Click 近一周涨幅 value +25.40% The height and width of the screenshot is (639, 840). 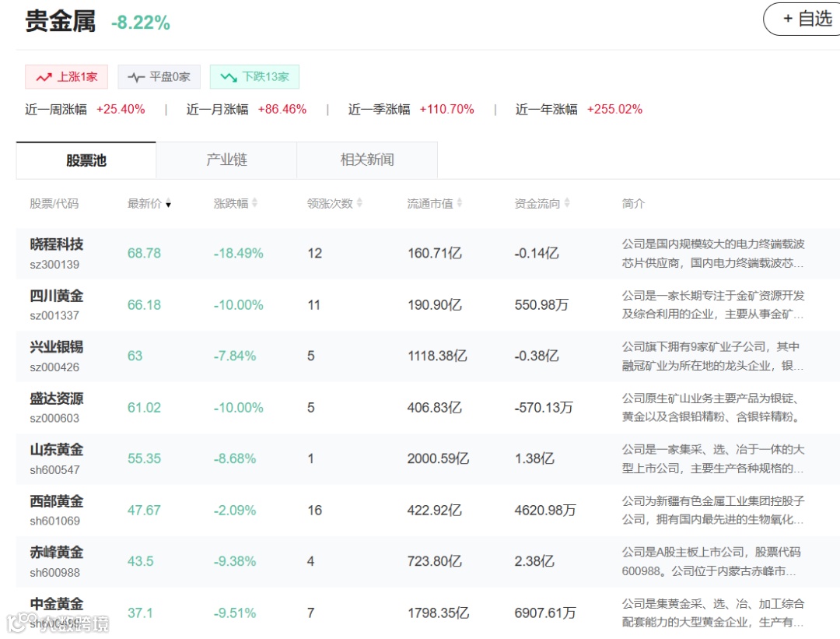pos(121,110)
